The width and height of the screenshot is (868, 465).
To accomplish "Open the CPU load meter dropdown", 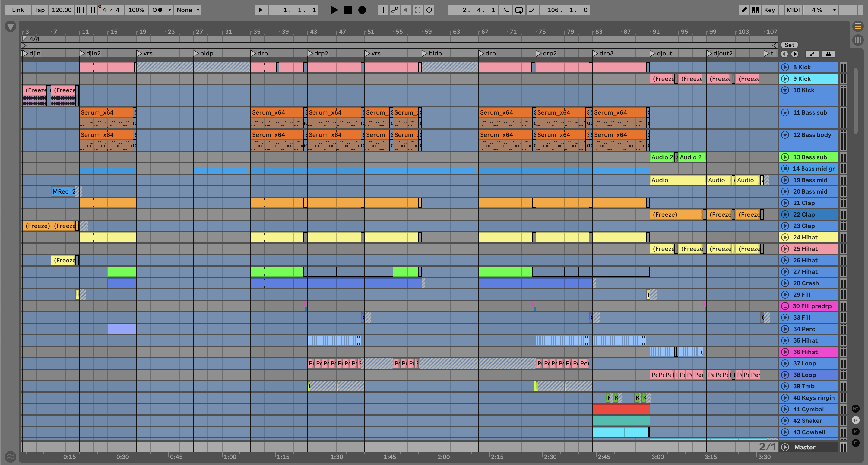I will [x=835, y=10].
